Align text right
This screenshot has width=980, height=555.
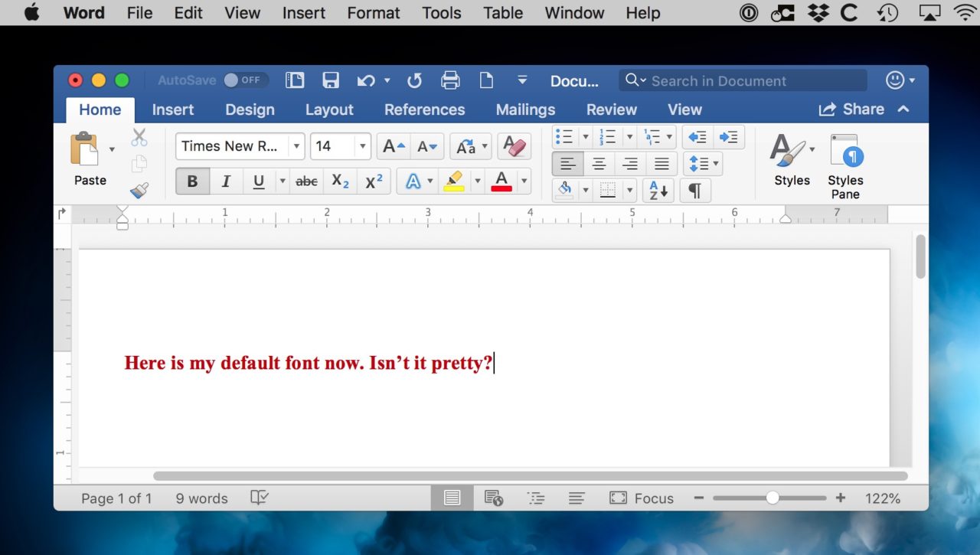coord(631,164)
